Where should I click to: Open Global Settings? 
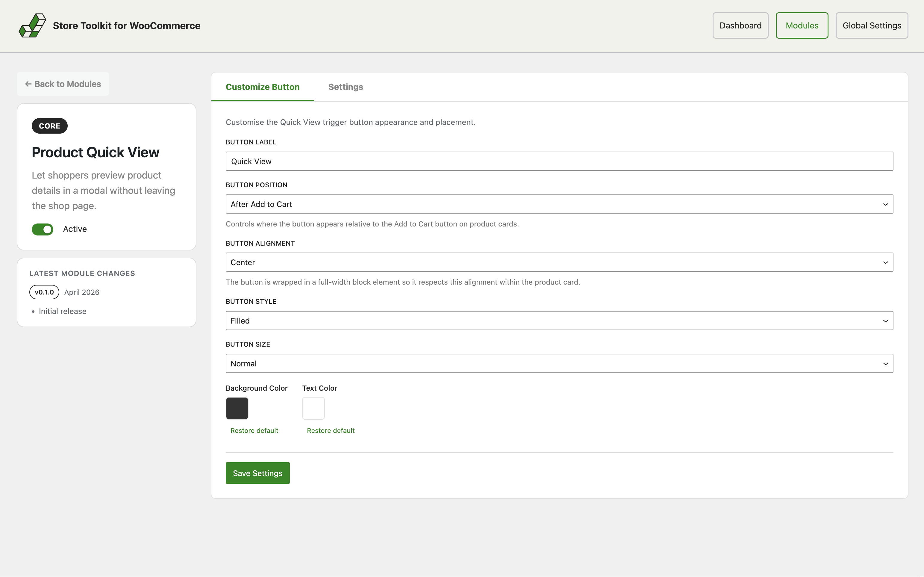pos(872,25)
